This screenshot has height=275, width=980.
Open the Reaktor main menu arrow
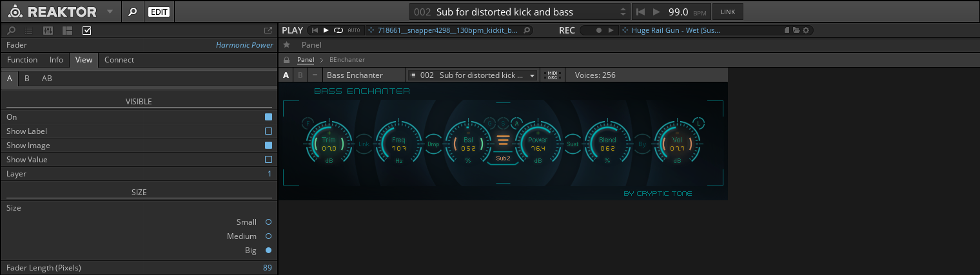[x=110, y=12]
